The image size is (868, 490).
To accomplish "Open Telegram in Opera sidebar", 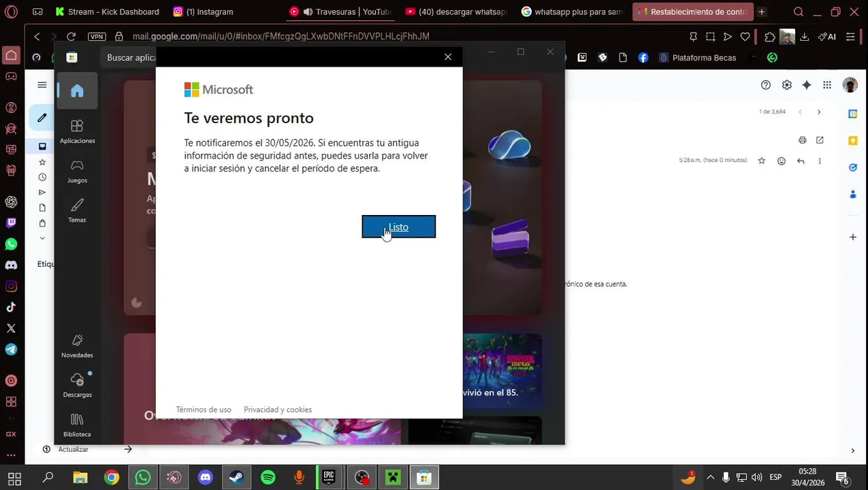I will (11, 349).
